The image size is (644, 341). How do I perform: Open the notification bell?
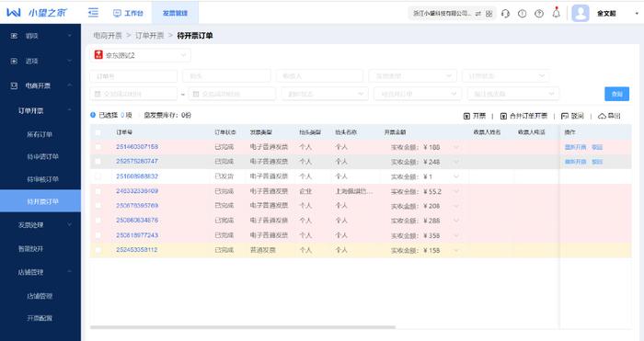click(556, 13)
